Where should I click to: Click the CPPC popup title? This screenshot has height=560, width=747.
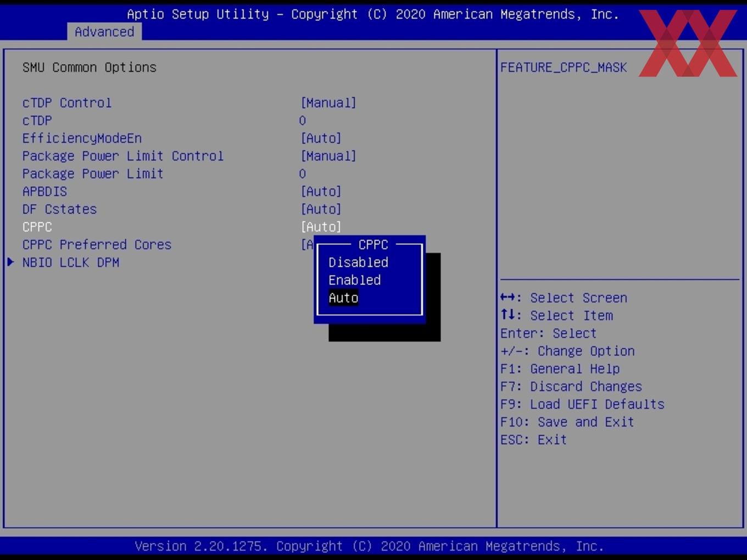[x=373, y=245]
